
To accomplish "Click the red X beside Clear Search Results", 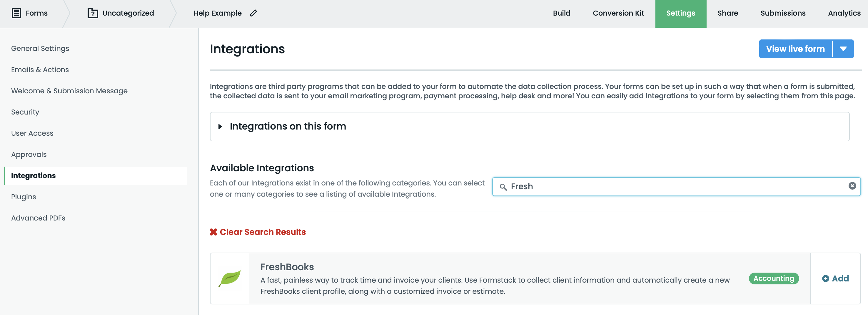I will tap(213, 232).
